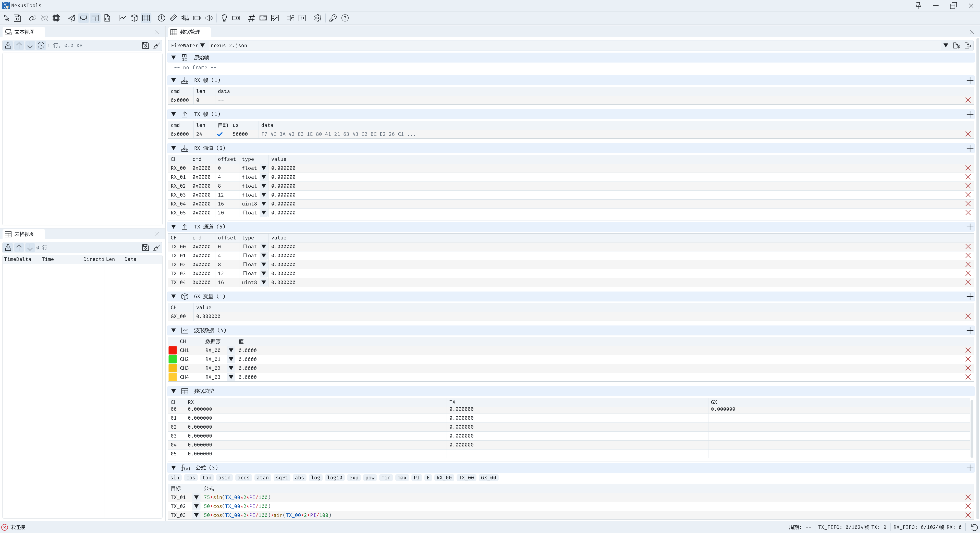This screenshot has width=980, height=533.
Task: Toggle the pin window on top button
Action: coord(918,5)
